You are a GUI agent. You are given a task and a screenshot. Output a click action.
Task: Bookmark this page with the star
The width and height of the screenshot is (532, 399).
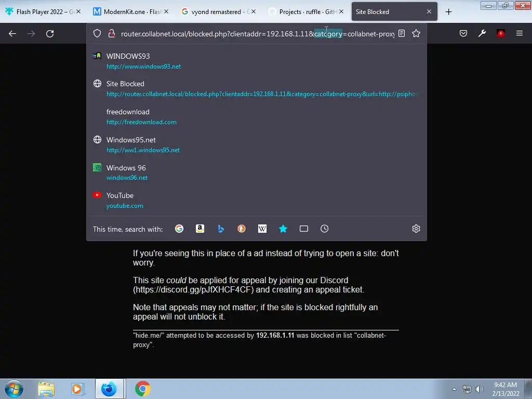[416, 33]
